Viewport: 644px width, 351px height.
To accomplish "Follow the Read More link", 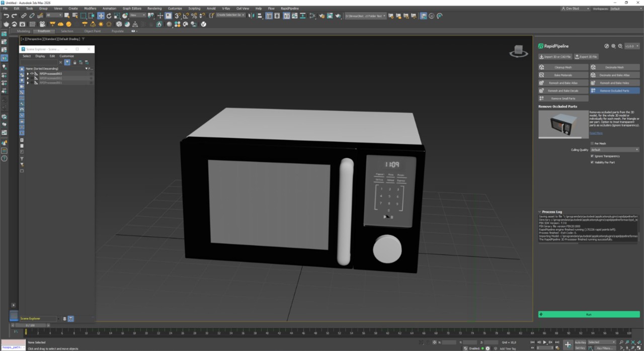I will tap(596, 133).
